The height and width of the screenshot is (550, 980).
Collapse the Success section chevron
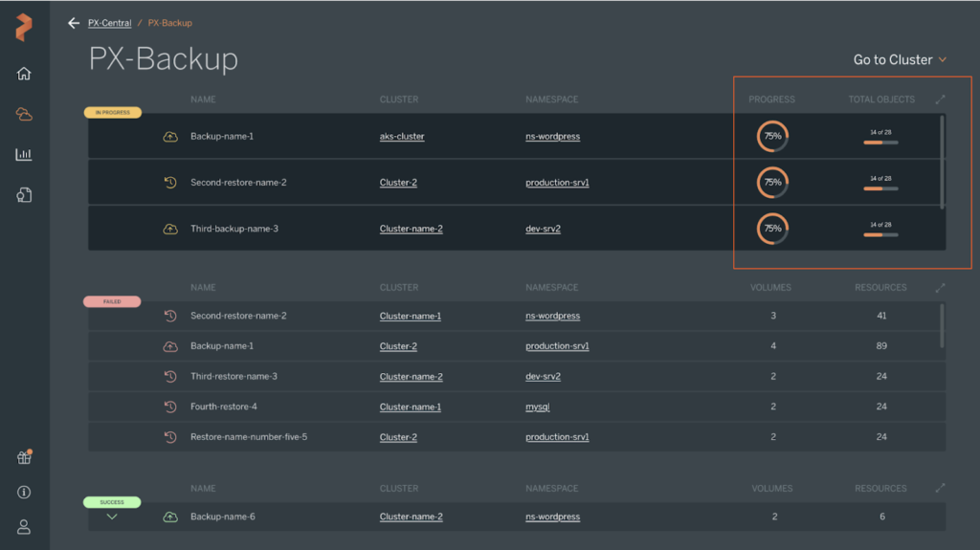112,517
